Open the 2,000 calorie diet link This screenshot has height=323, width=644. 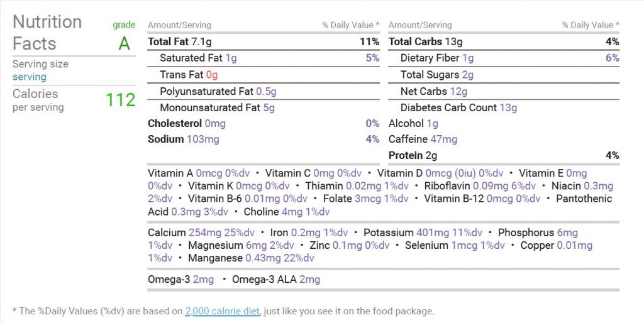coord(222,311)
